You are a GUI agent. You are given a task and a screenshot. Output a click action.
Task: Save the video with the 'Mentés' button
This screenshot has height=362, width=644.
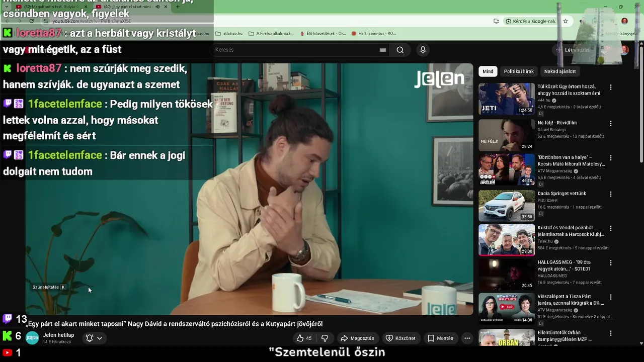coord(440,338)
